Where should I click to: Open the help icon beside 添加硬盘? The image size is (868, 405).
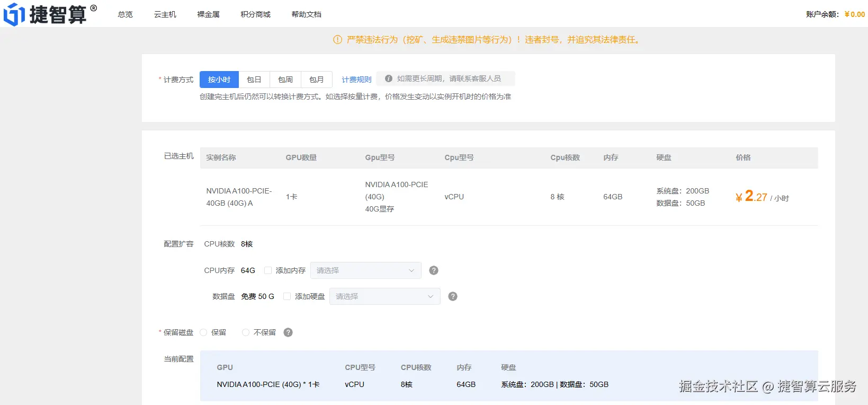[x=453, y=296]
